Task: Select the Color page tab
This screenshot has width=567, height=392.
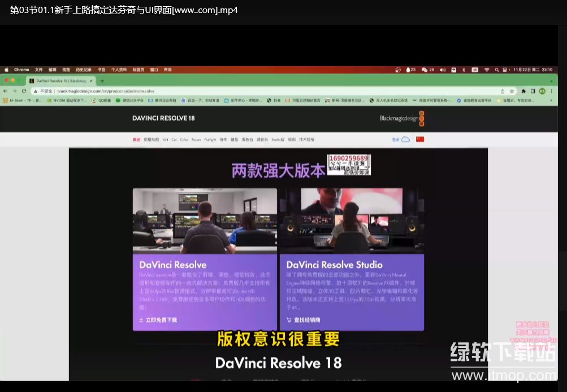Action: (184, 140)
